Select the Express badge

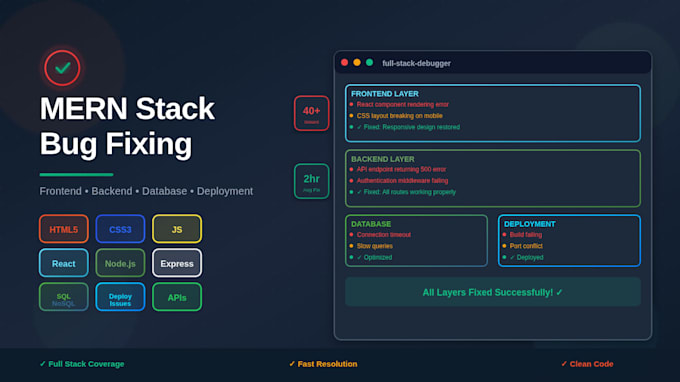click(x=177, y=263)
